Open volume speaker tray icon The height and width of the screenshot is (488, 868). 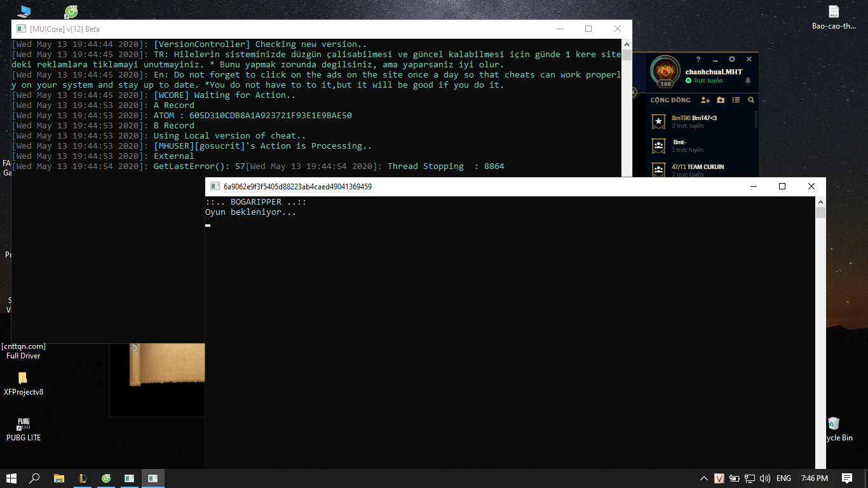pos(765,478)
